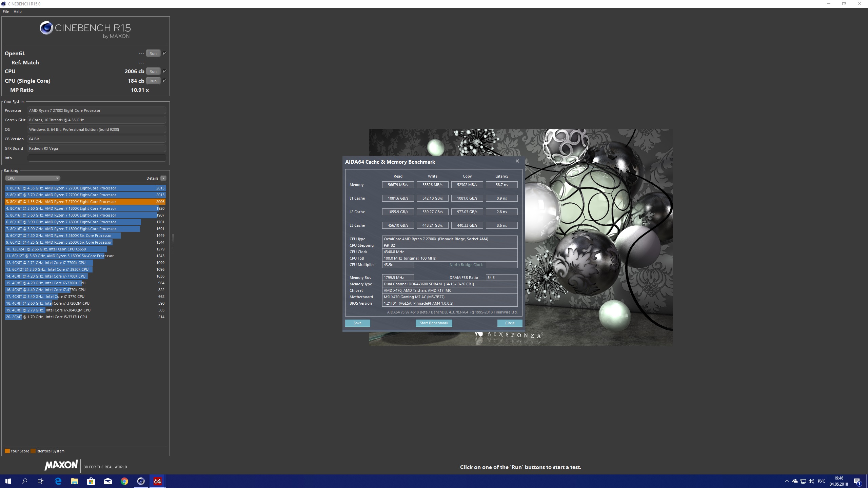The width and height of the screenshot is (868, 488).
Task: Run the CPU benchmark test
Action: [153, 71]
